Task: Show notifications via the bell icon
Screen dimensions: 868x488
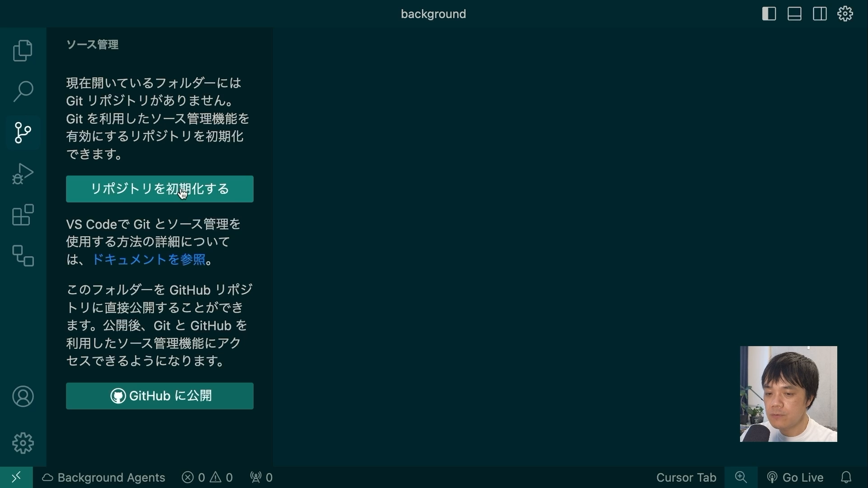Action: pos(847,477)
